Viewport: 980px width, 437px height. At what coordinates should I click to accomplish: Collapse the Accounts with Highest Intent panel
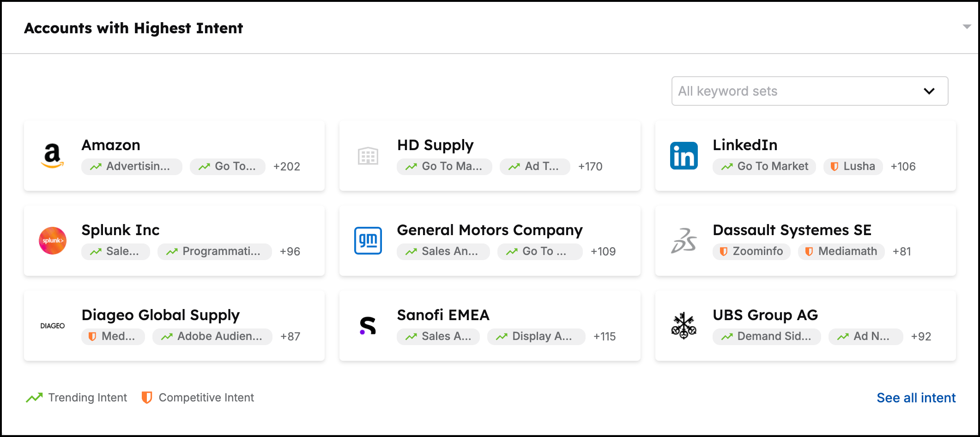(x=966, y=27)
